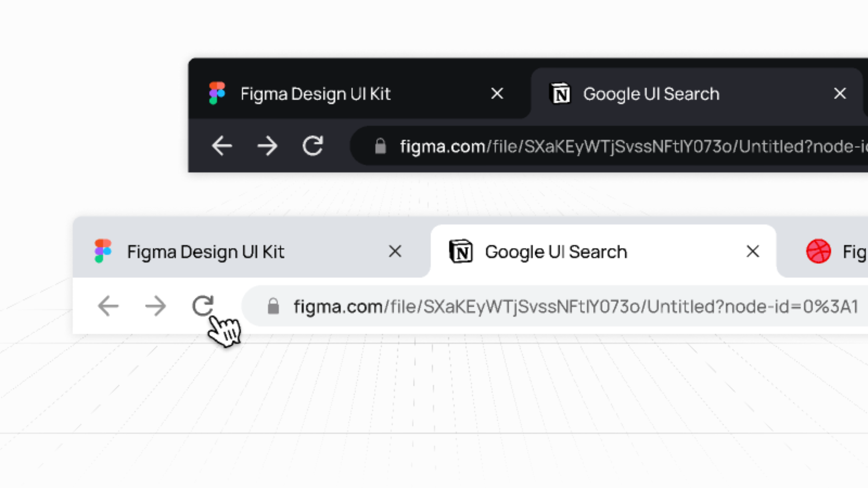Viewport: 868px width, 488px height.
Task: Click the reload icon under the cursor
Action: pos(203,306)
